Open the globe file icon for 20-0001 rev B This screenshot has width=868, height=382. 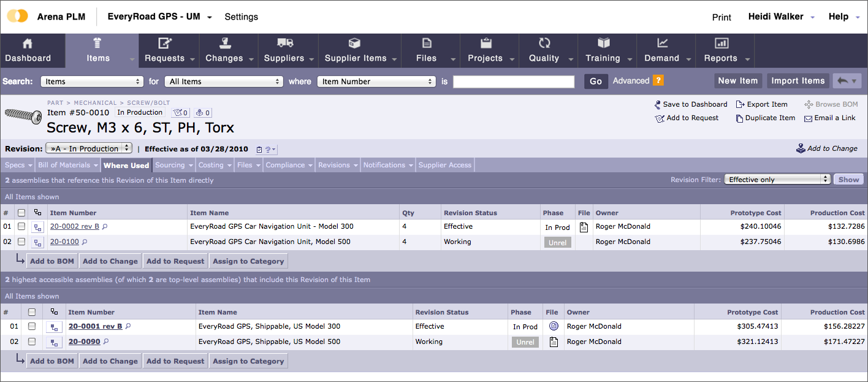tap(554, 326)
